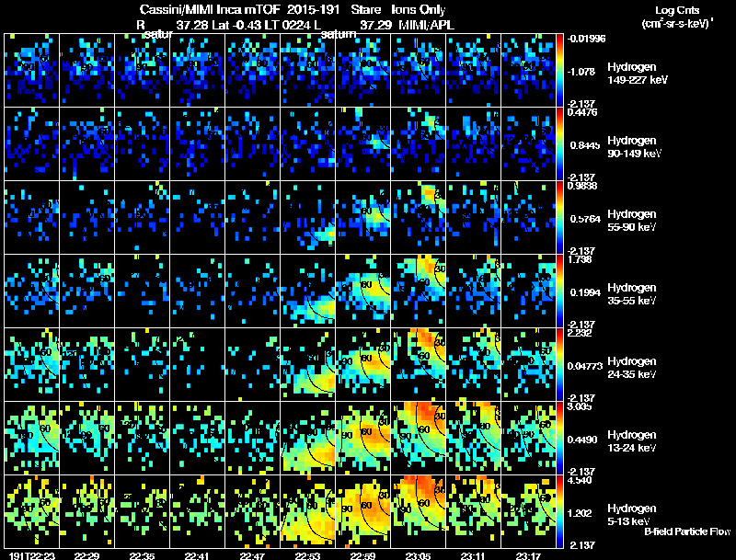
Task: Select the 24-35 keV image panel at 22:59
Action: (362, 364)
